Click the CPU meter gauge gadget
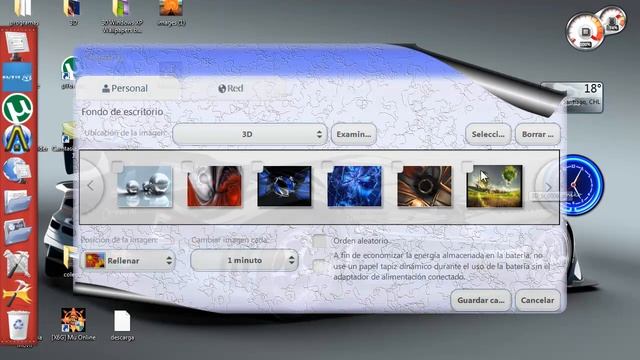The height and width of the screenshot is (360, 640). (x=585, y=32)
